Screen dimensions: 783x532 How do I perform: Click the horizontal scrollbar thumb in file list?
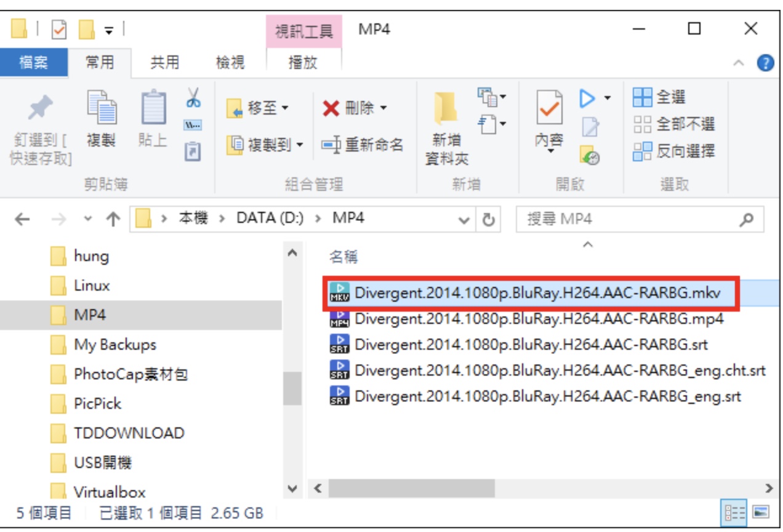coord(411,489)
